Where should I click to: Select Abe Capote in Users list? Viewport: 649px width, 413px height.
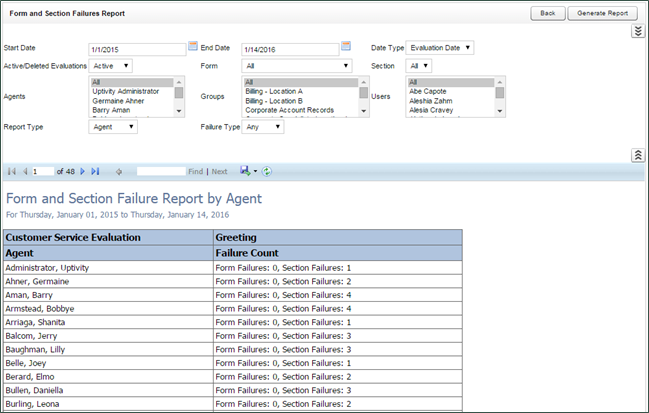coord(430,91)
